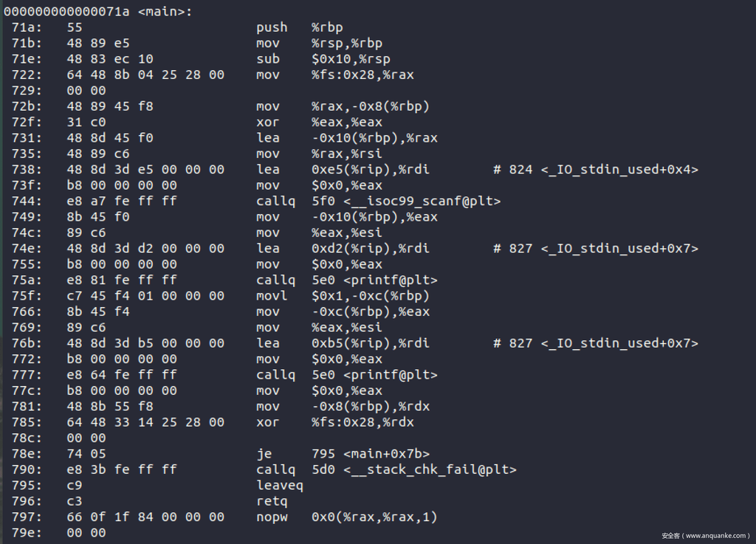
Task: Click the retq instruction
Action: 272,501
